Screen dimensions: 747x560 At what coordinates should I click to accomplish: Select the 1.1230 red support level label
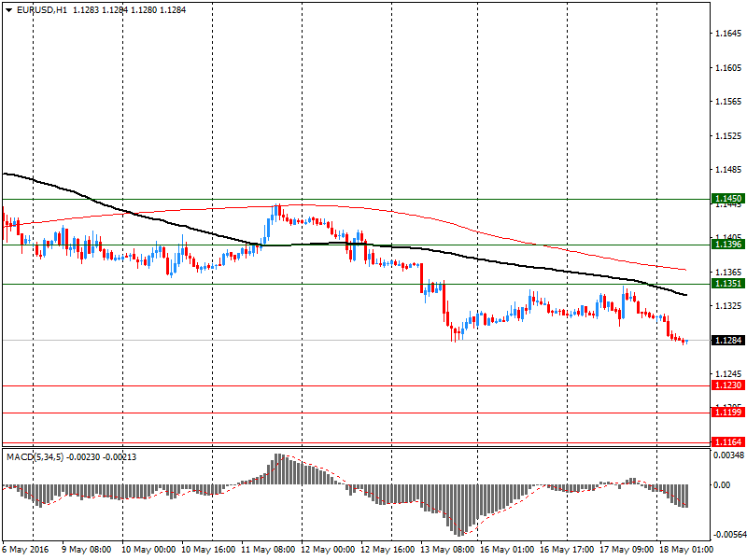(728, 385)
